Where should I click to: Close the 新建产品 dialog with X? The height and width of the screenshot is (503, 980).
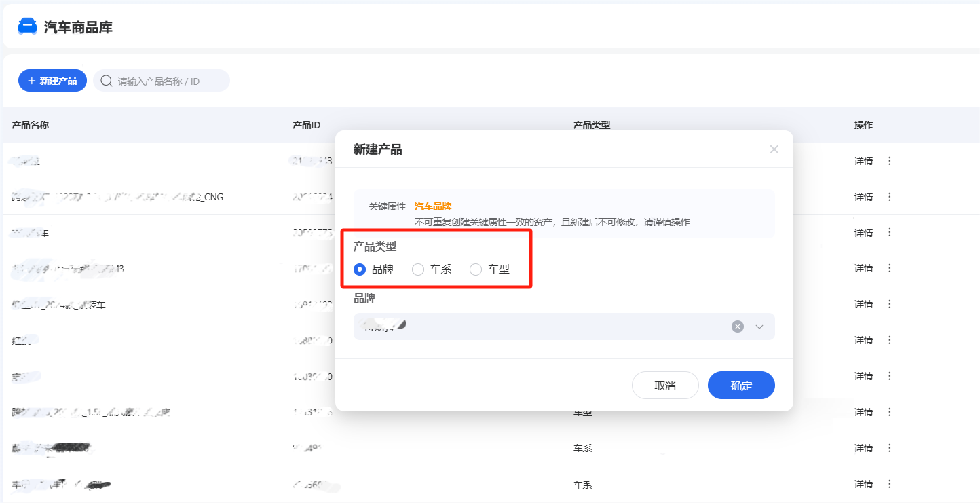[774, 149]
